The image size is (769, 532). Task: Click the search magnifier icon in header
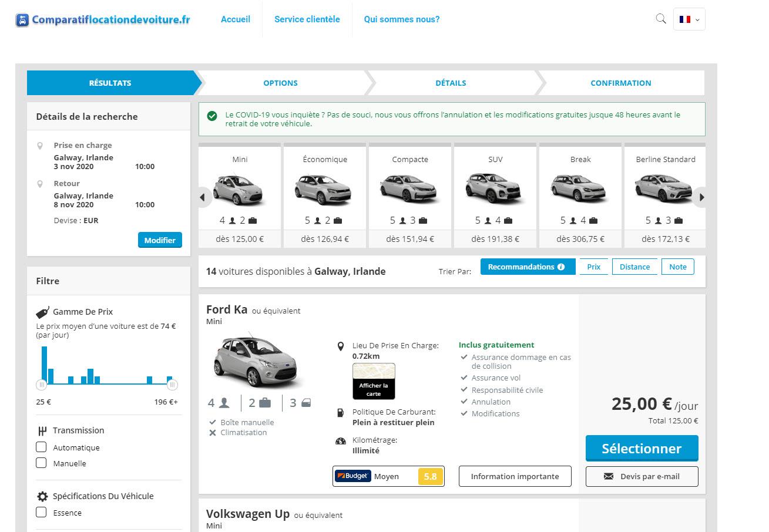(x=661, y=19)
